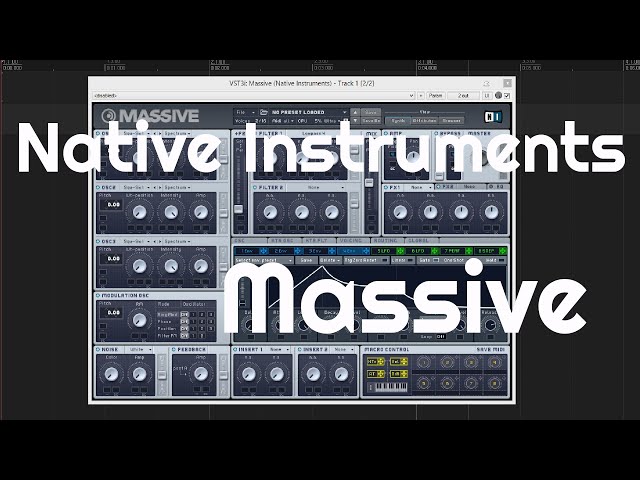Open Filter 2 type None dropdown
Image resolution: width=640 pixels, height=480 pixels.
click(315, 187)
